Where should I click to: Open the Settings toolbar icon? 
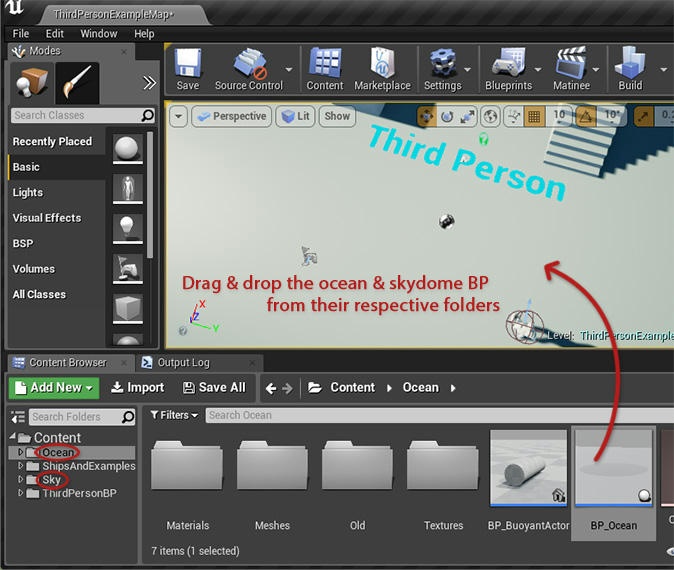[x=442, y=66]
